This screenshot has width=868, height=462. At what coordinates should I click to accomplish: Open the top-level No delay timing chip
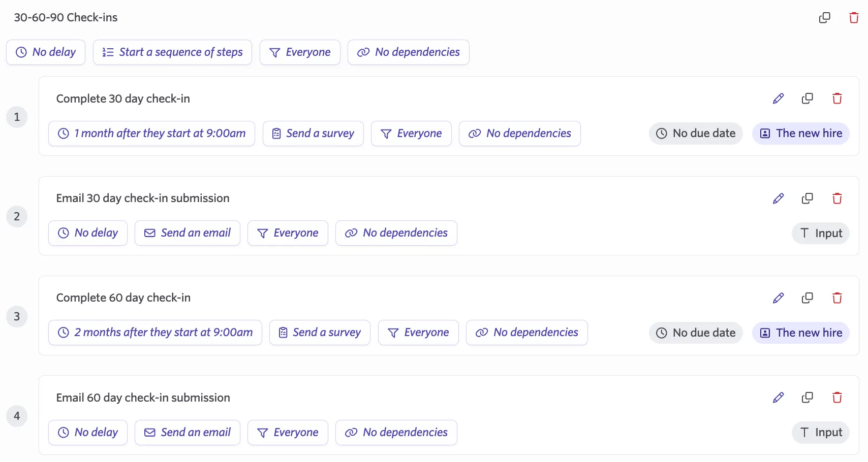tap(46, 52)
